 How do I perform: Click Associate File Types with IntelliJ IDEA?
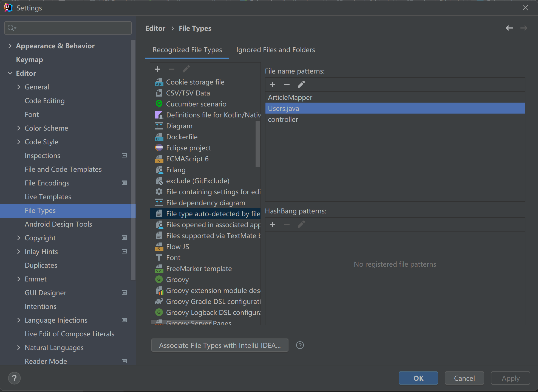click(x=220, y=345)
